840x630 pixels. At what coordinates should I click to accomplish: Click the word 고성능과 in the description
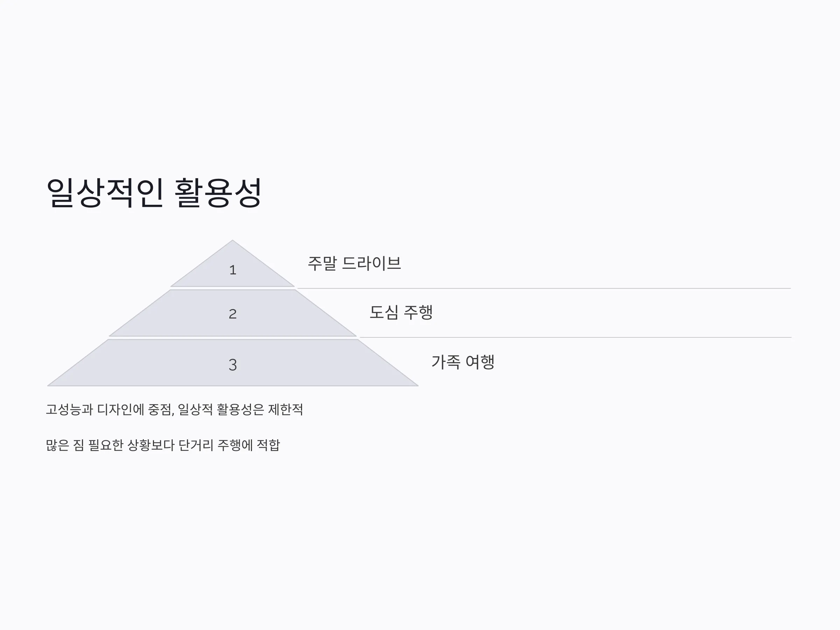(70, 409)
